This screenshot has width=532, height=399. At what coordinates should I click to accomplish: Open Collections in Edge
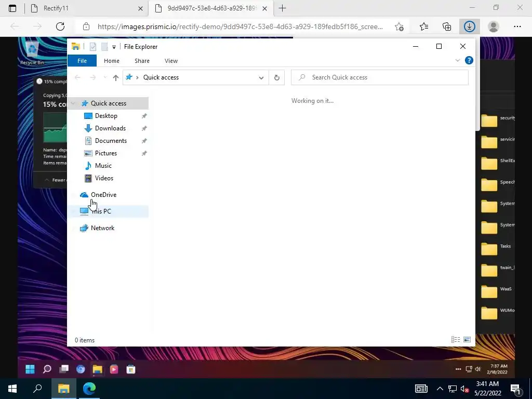[447, 26]
